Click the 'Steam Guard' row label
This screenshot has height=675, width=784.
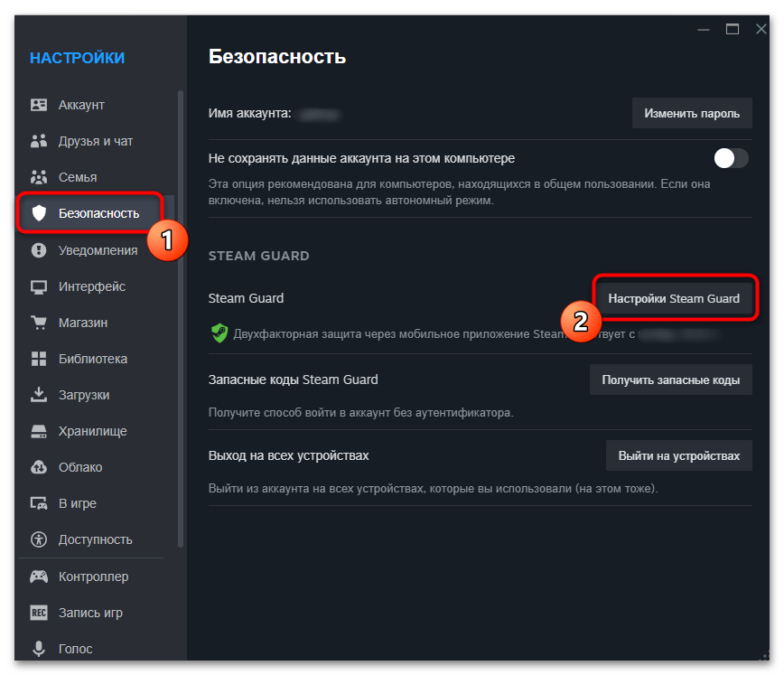click(246, 298)
